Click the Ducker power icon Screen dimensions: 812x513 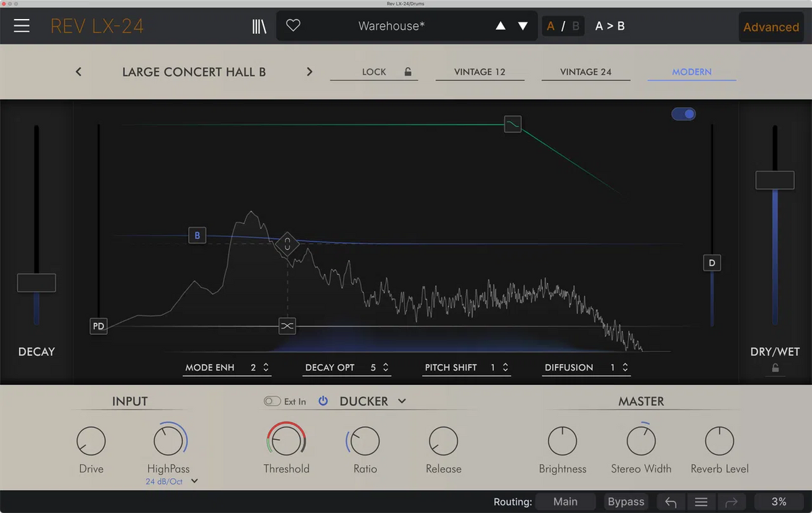(x=323, y=401)
